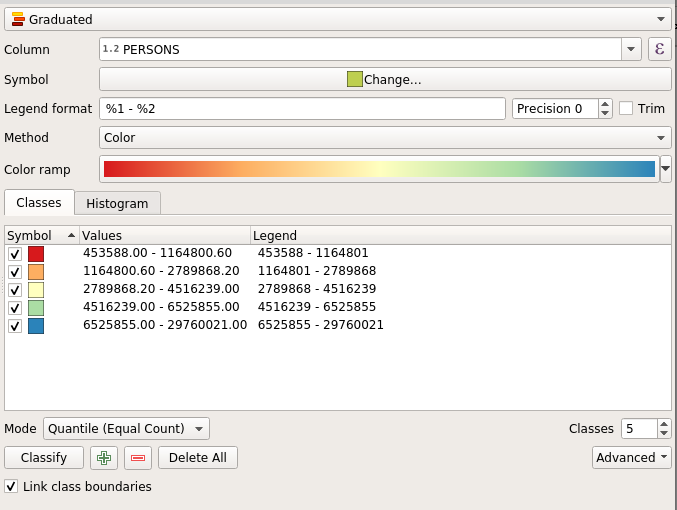677x510 pixels.
Task: Disable the blue class 6525855 - 29760021
Action: click(x=15, y=326)
